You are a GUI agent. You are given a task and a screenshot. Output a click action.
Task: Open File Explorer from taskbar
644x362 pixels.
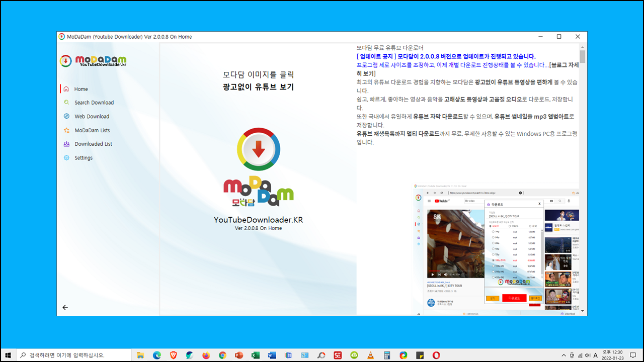pos(140,355)
